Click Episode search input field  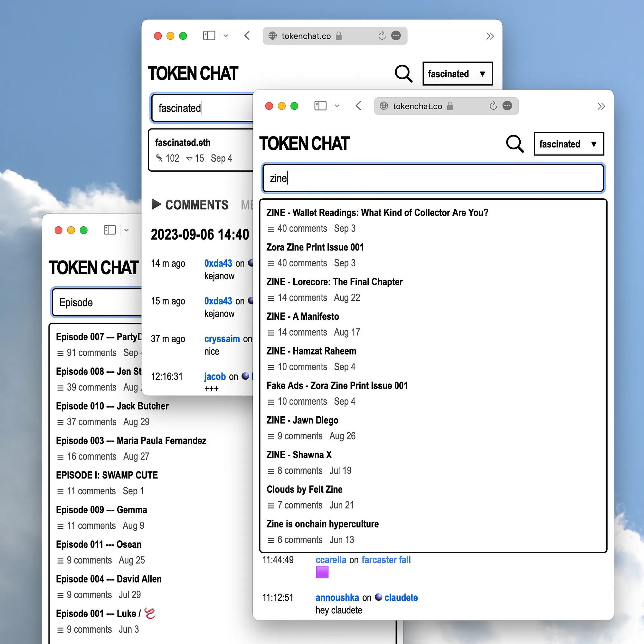coord(97,302)
